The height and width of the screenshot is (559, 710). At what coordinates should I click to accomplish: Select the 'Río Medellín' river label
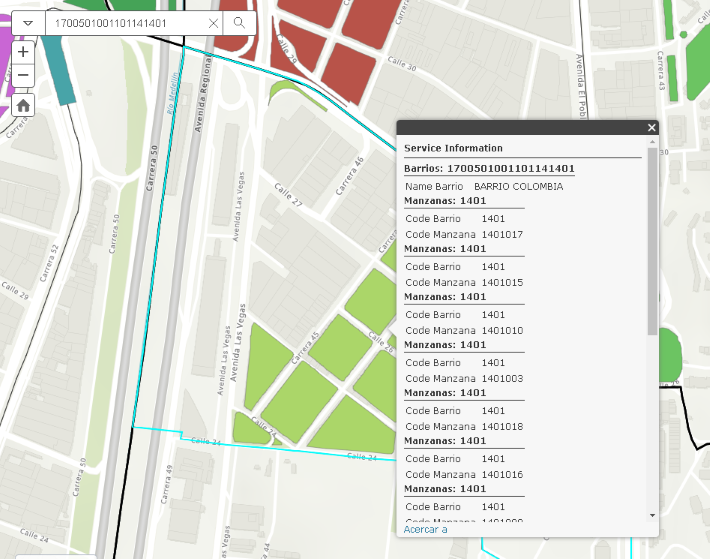[x=172, y=93]
